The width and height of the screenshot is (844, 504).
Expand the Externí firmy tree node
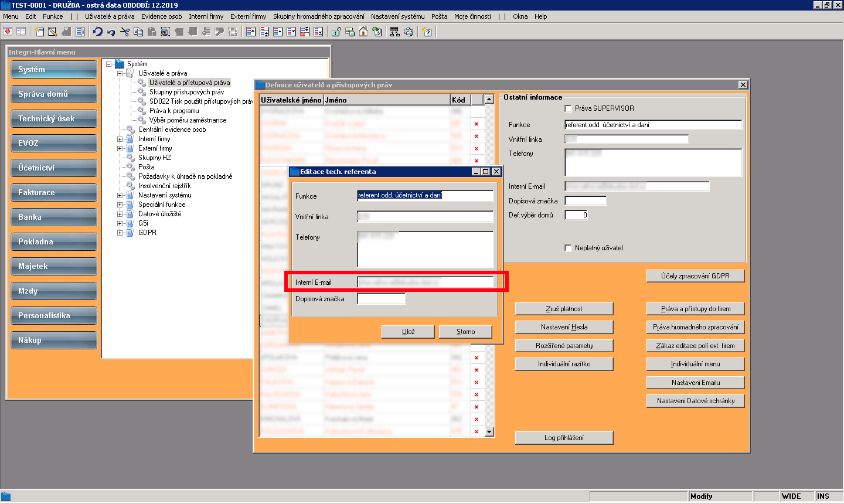[120, 148]
